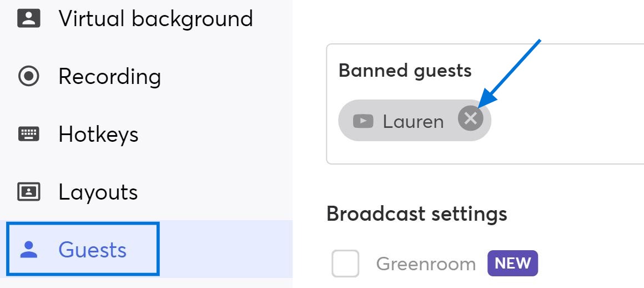Click the Greenroom option label
The width and height of the screenshot is (644, 288).
click(x=426, y=264)
